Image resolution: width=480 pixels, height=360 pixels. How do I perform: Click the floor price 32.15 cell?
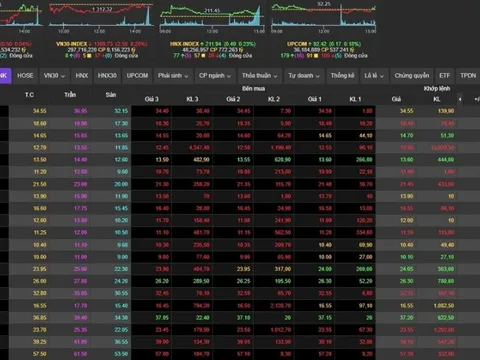coord(121,111)
